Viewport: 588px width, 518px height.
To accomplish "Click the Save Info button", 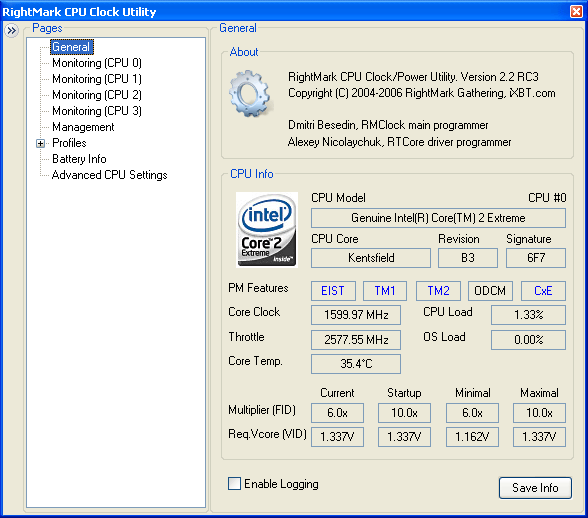I will pos(535,488).
